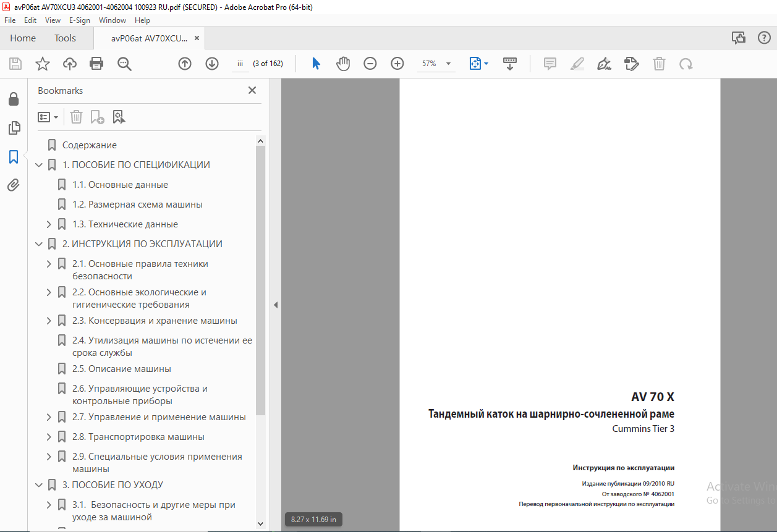Screen dimensions: 777x532
Task: Open the File menu
Action: (x=10, y=20)
